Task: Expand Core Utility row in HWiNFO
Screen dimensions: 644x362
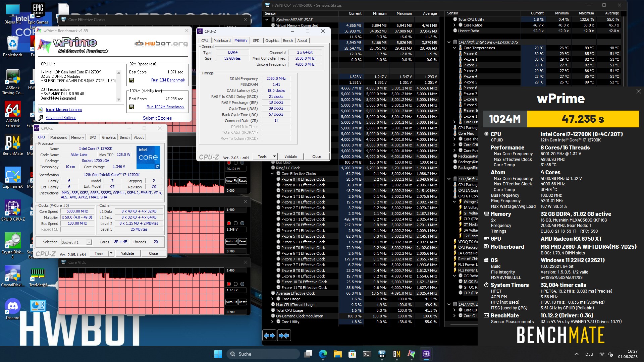Action: click(272, 322)
